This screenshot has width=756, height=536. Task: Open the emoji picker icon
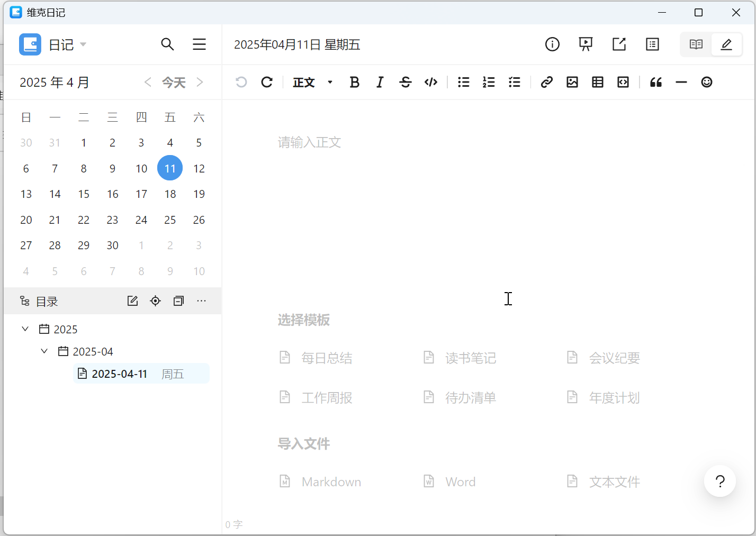pyautogui.click(x=707, y=82)
